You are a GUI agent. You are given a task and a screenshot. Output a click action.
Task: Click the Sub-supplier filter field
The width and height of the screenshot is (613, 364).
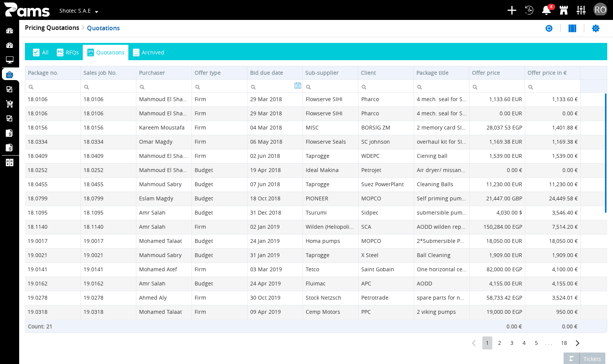tap(330, 87)
